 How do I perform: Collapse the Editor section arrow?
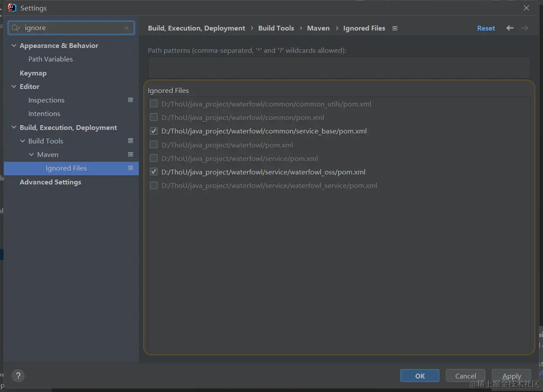click(14, 86)
